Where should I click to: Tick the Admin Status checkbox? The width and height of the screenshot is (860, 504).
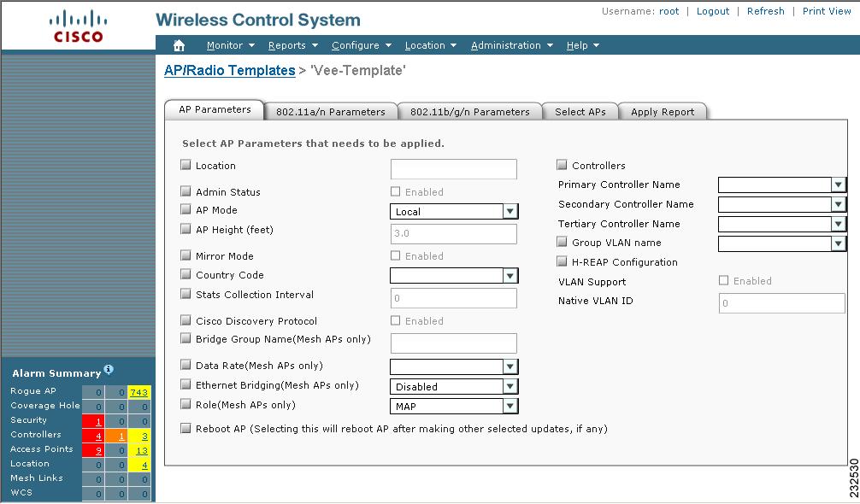pyautogui.click(x=186, y=190)
